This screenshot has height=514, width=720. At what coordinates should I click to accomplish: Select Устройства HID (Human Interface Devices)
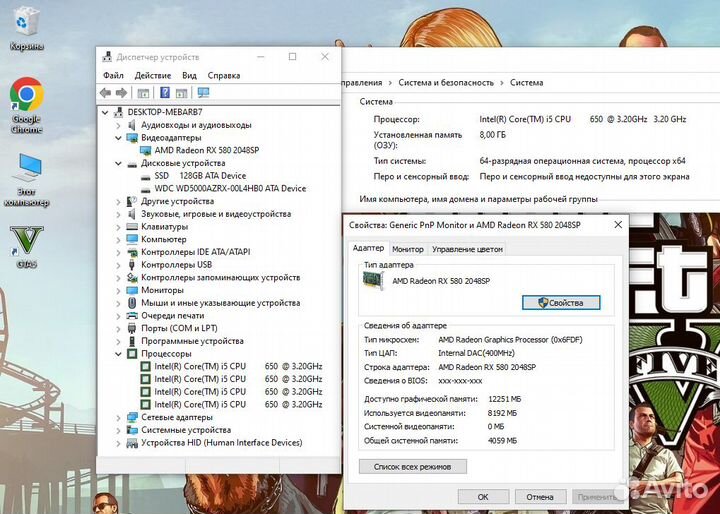pos(222,443)
